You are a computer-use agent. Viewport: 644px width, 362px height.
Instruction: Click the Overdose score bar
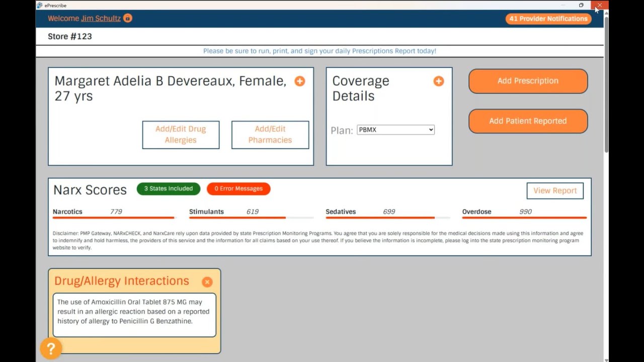(x=524, y=218)
